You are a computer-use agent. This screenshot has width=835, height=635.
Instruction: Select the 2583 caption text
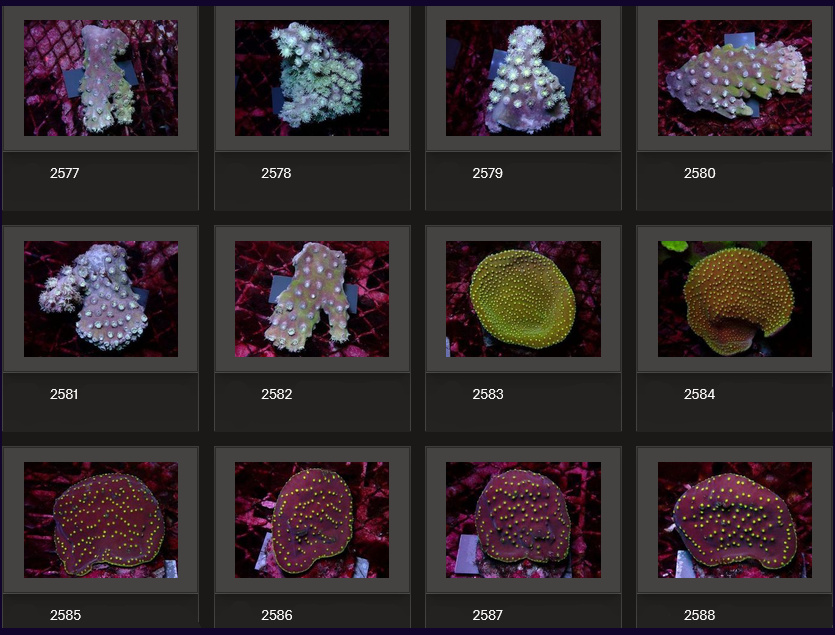click(x=488, y=394)
